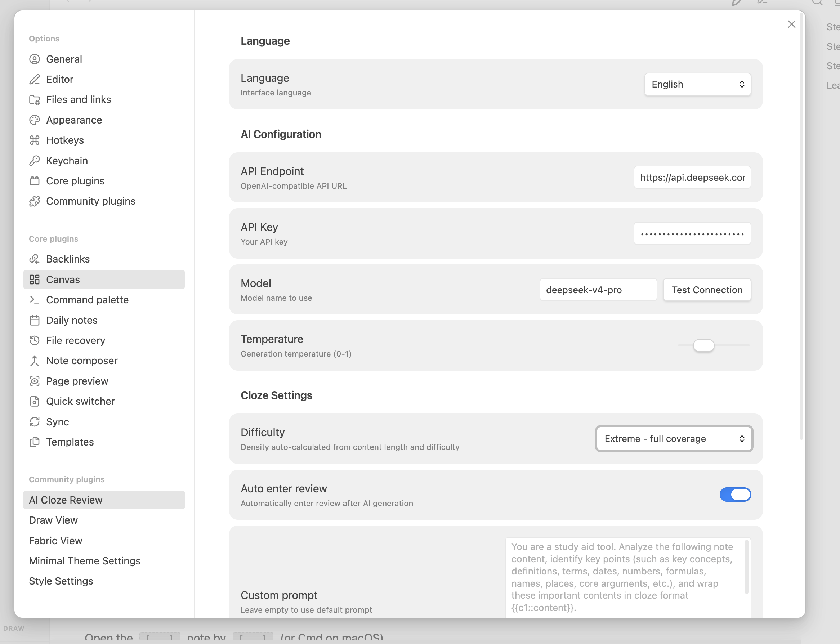Select Daily notes in sidebar
This screenshot has width=840, height=644.
[104, 320]
